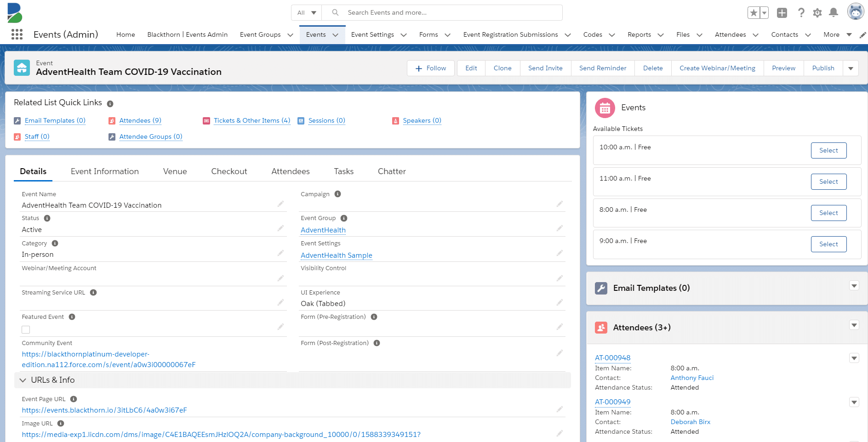The width and height of the screenshot is (868, 442).
Task: Edit the UI Experience pencil icon
Action: click(560, 302)
